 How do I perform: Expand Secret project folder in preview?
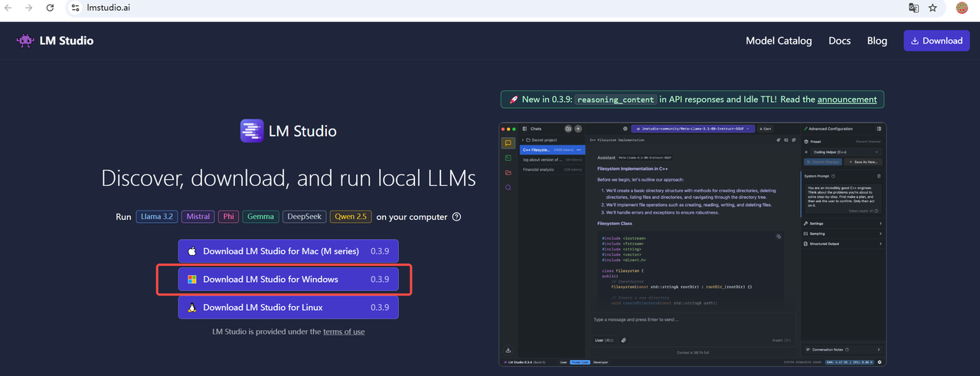pyautogui.click(x=552, y=140)
